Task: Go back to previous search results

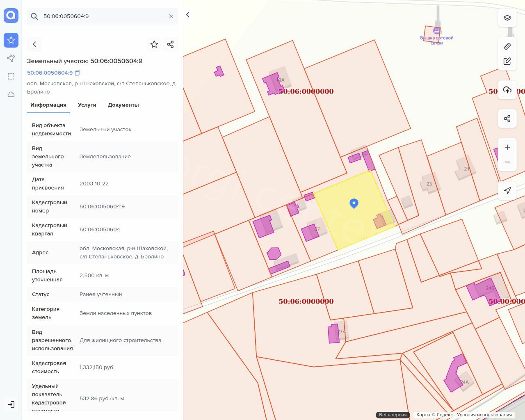Action: point(34,44)
